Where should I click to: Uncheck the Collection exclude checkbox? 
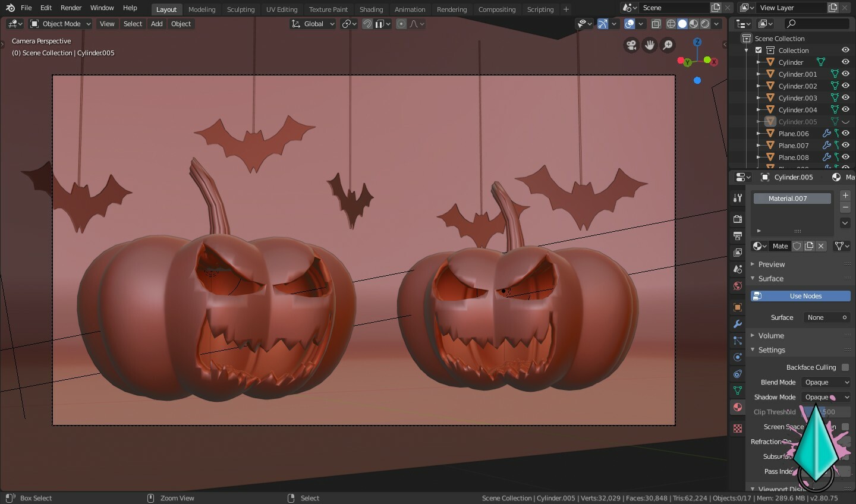coord(759,51)
